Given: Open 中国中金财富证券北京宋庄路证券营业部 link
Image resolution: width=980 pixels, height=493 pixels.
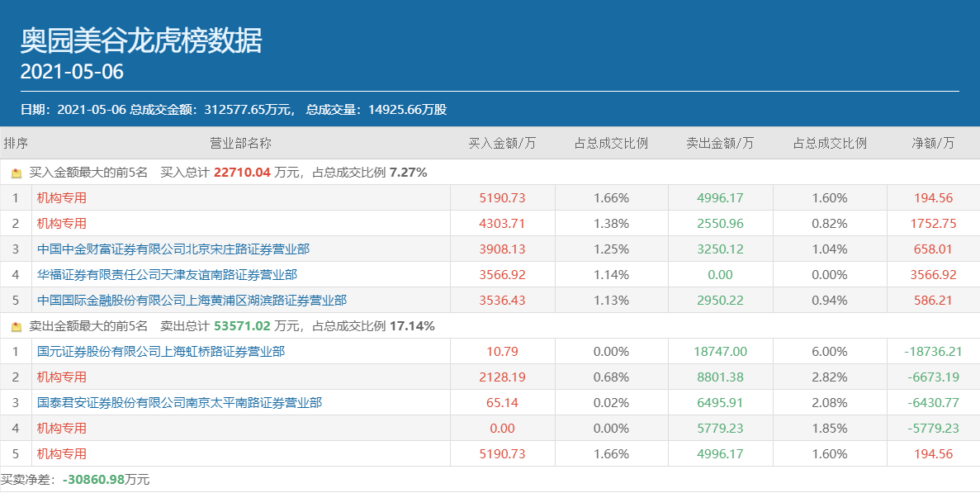Looking at the screenshot, I should (x=173, y=249).
